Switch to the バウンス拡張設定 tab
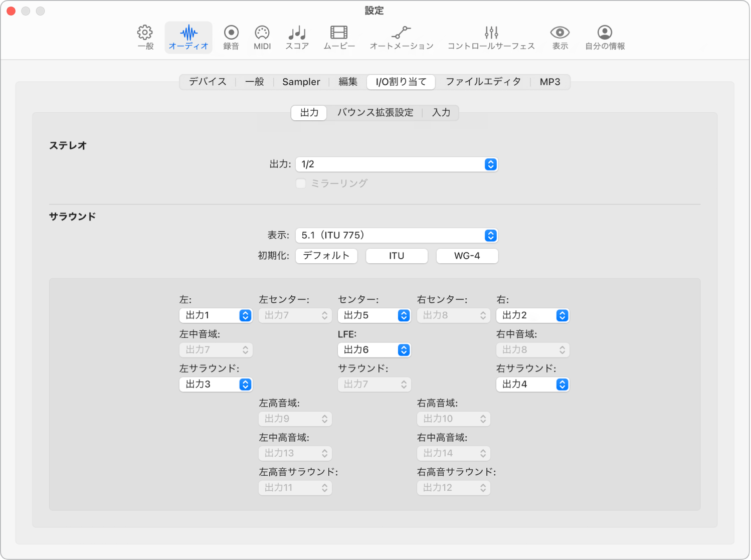The width and height of the screenshot is (751, 560). tap(375, 113)
